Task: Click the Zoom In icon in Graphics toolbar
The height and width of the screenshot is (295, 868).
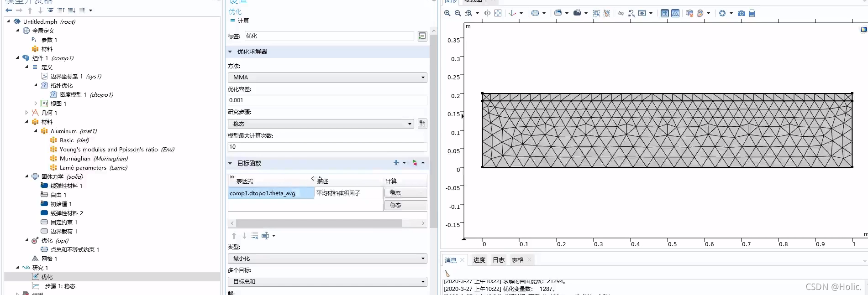Action: pos(447,13)
